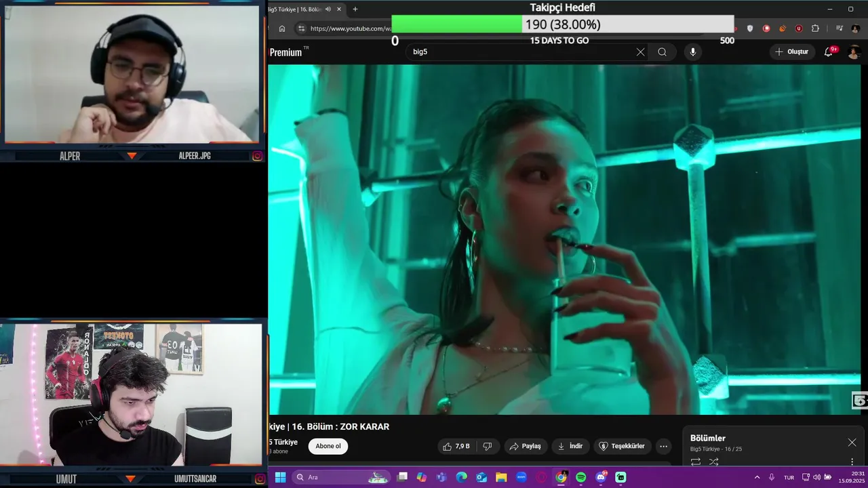Click the red P extension icon
The height and width of the screenshot is (488, 868).
pos(766,28)
